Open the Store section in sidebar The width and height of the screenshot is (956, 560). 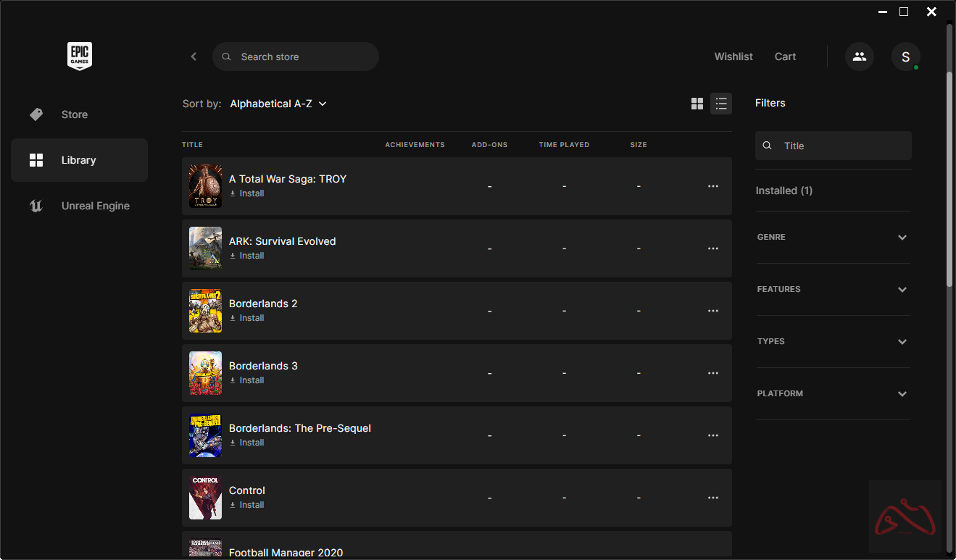tap(75, 114)
